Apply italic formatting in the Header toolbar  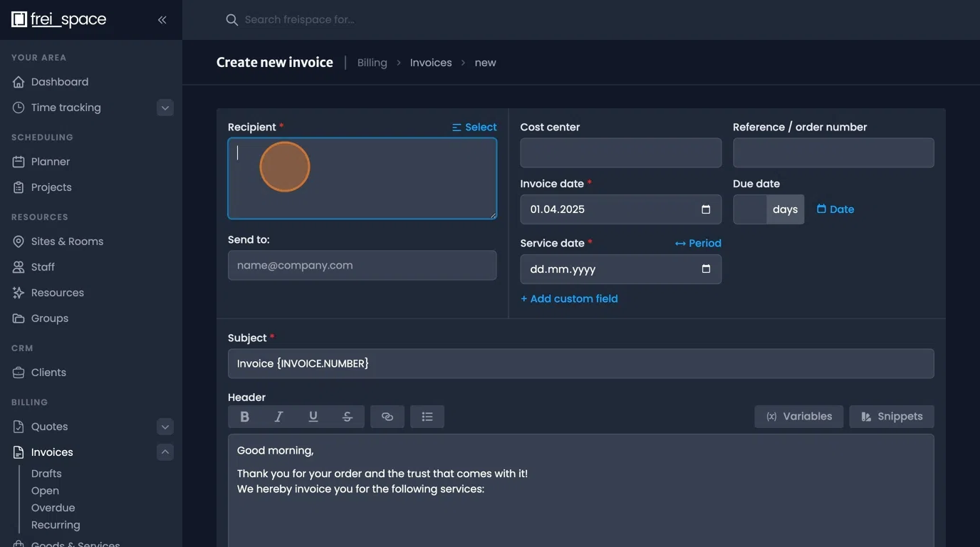pos(278,416)
